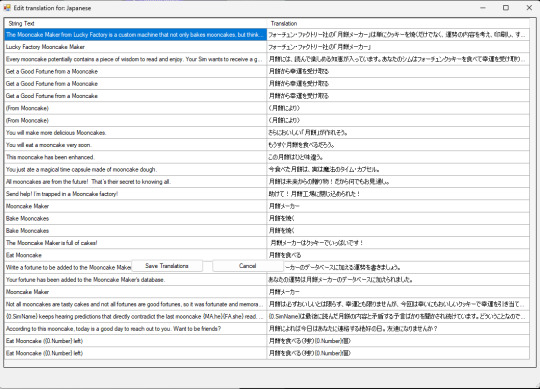Select 'The Mooncake Maker is full of cakes!' row

click(x=136, y=243)
